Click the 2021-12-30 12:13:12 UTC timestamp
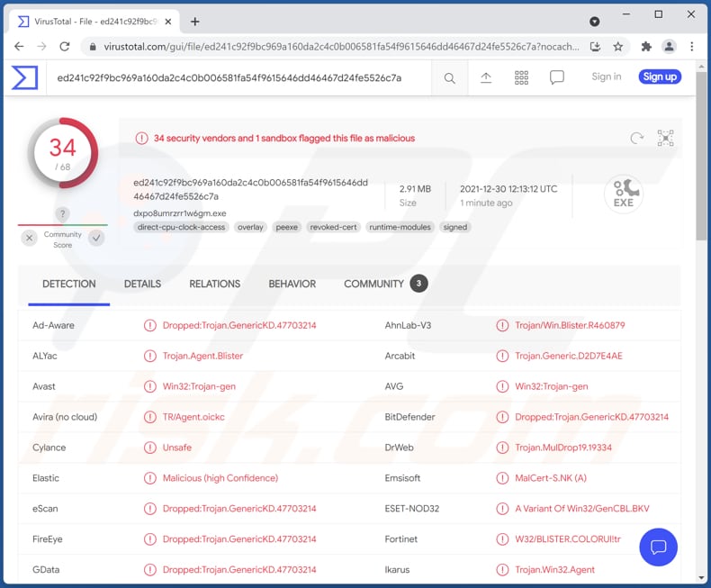The height and width of the screenshot is (588, 711). (508, 189)
